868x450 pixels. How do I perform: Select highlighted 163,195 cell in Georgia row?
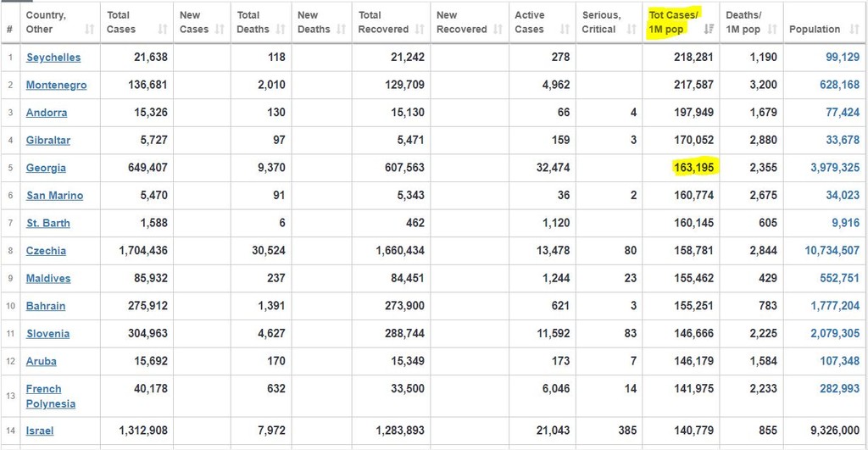point(693,168)
